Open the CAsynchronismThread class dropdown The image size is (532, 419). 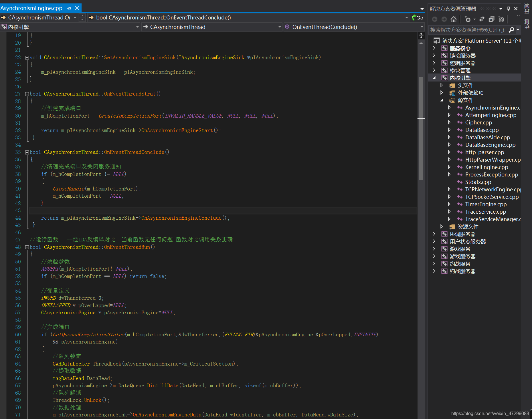point(280,27)
